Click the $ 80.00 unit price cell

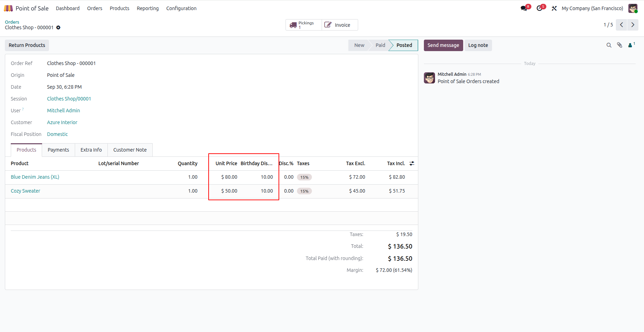(229, 177)
